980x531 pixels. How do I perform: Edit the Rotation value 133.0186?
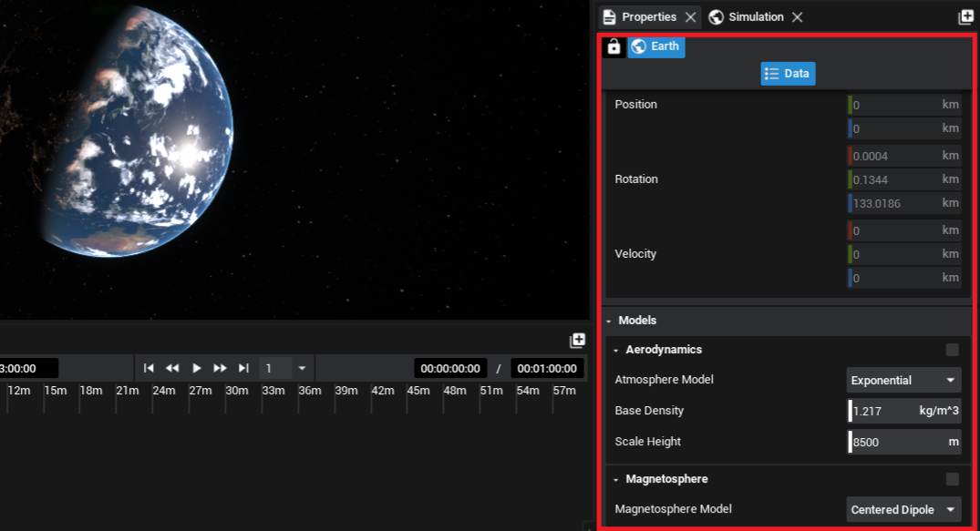coord(903,204)
